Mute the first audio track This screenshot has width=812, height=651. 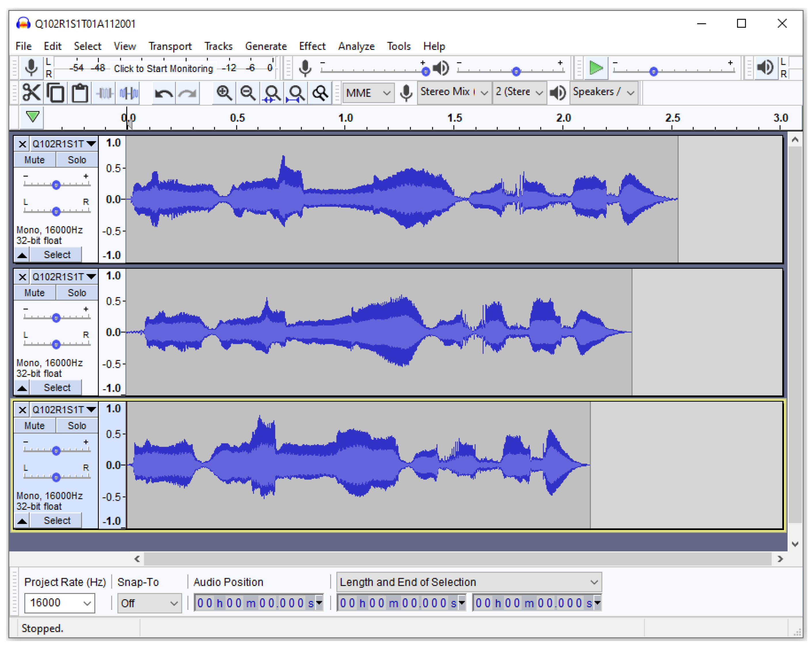coord(34,160)
